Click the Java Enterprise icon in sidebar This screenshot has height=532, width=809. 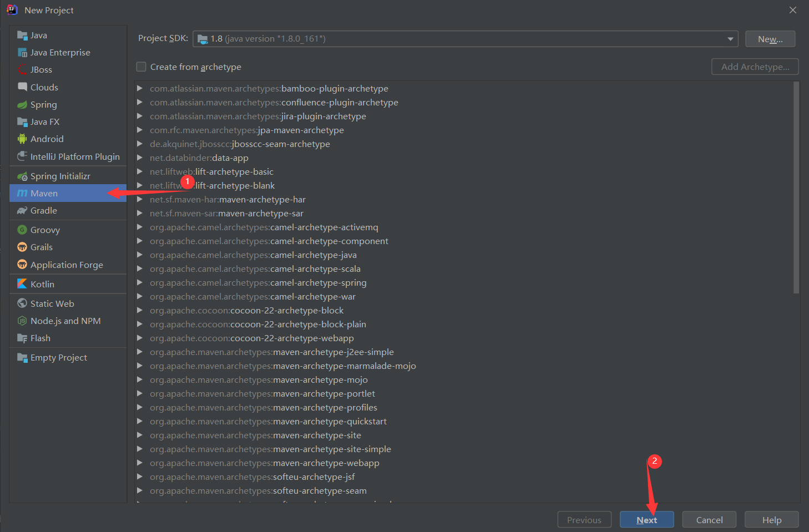tap(22, 53)
